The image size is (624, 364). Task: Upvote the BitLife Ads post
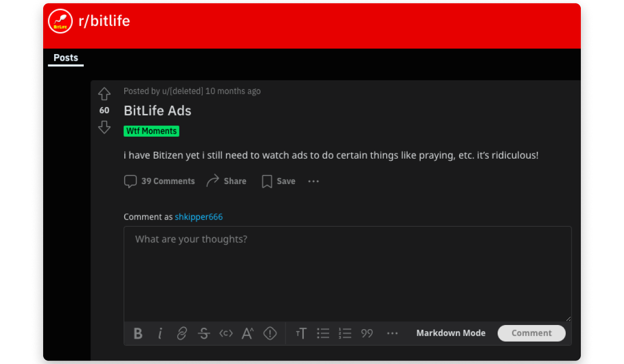point(105,94)
